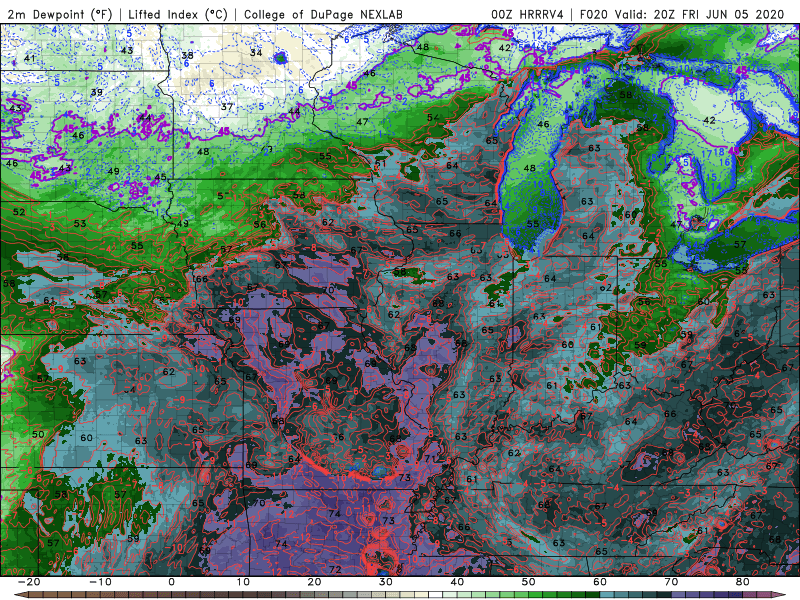Click the "Valid: 20Z FRI JUN 05 2020" text

699,14
